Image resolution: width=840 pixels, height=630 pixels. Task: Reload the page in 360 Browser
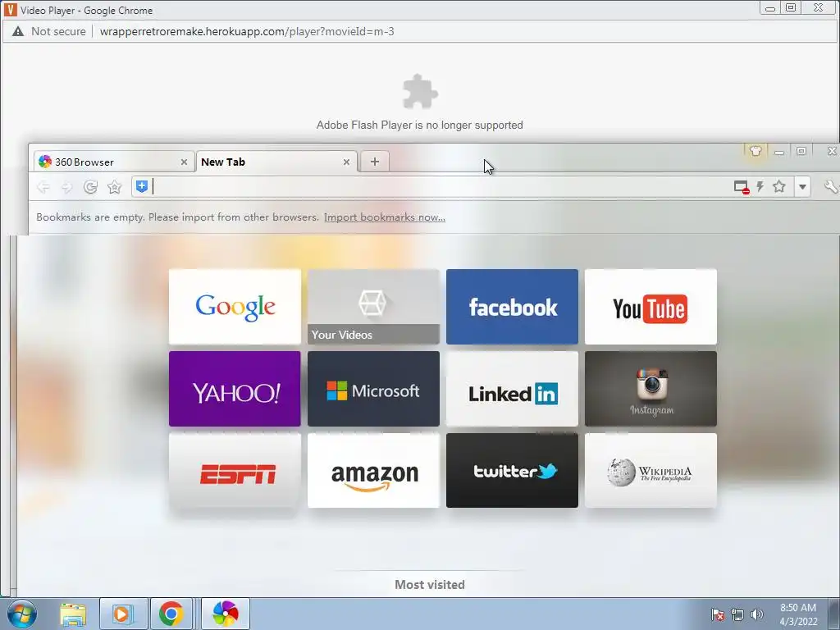coord(90,187)
